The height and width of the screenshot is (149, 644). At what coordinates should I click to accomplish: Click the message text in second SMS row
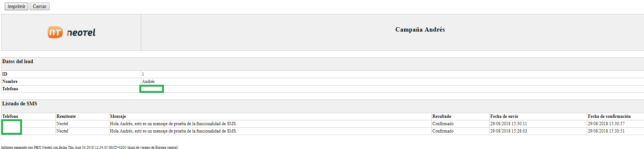(x=173, y=131)
